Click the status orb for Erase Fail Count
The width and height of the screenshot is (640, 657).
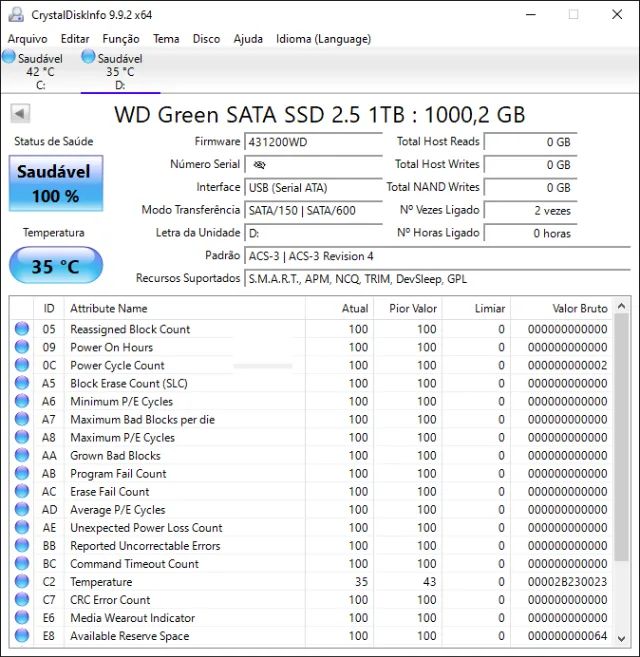tap(22, 491)
